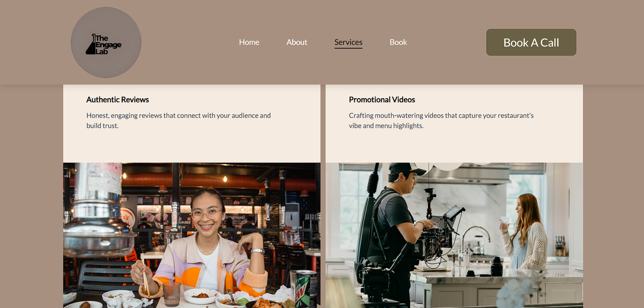Open the smiling woman restaurant photo
The height and width of the screenshot is (308, 644).
192,235
